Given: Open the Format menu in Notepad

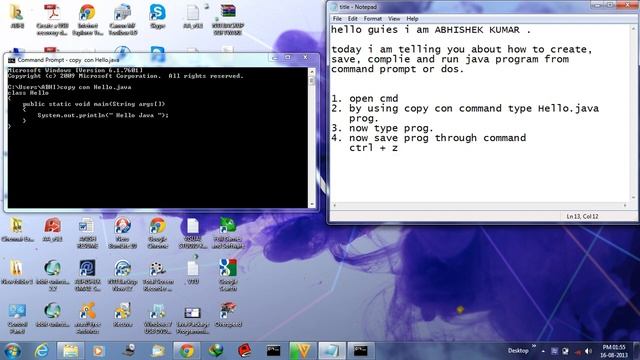Looking at the screenshot, I should pyautogui.click(x=373, y=19).
